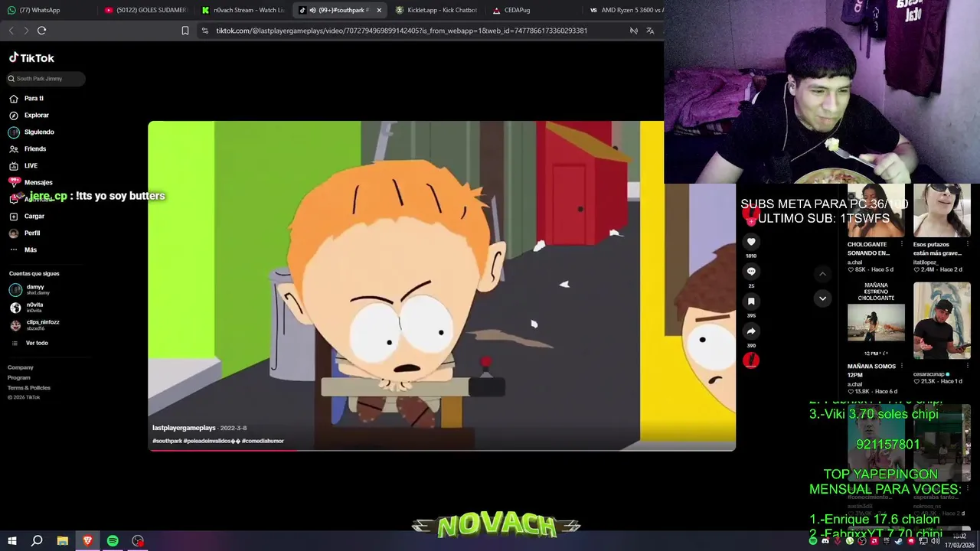Viewport: 980px width, 551px height.
Task: Click the translate page icon
Action: click(x=650, y=31)
